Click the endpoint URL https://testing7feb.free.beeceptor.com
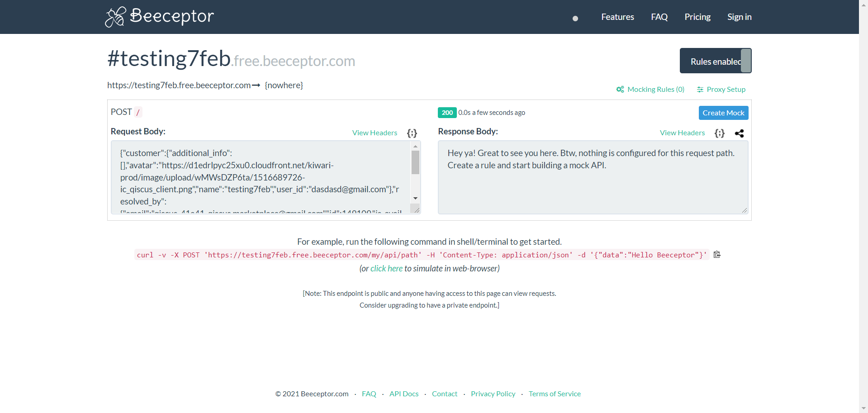The height and width of the screenshot is (413, 868). point(179,85)
